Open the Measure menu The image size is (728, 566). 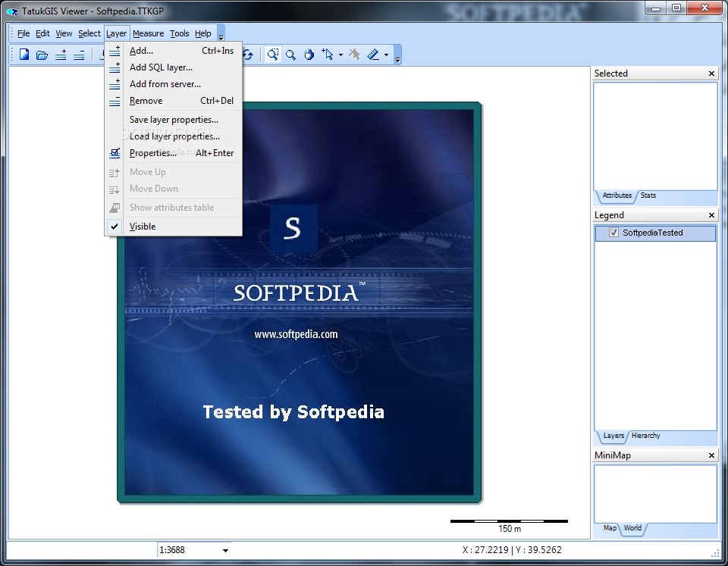pyautogui.click(x=148, y=33)
